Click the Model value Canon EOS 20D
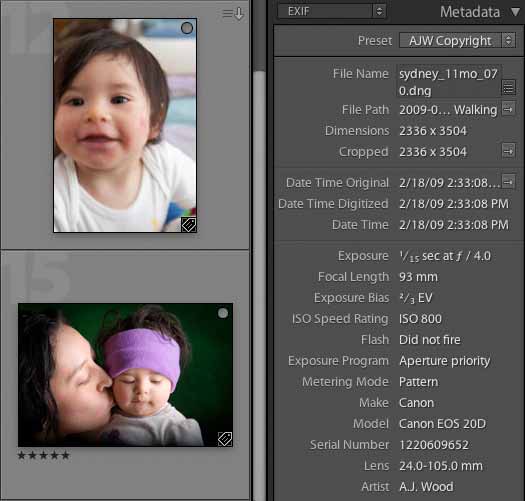 [x=442, y=424]
